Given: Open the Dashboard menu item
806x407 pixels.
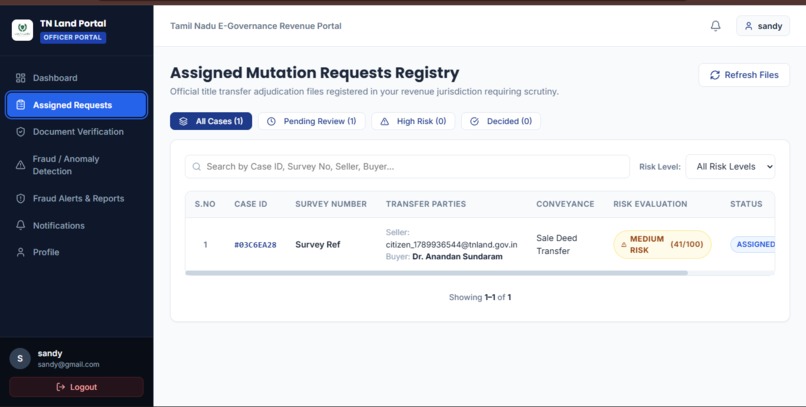Looking at the screenshot, I should click(77, 78).
